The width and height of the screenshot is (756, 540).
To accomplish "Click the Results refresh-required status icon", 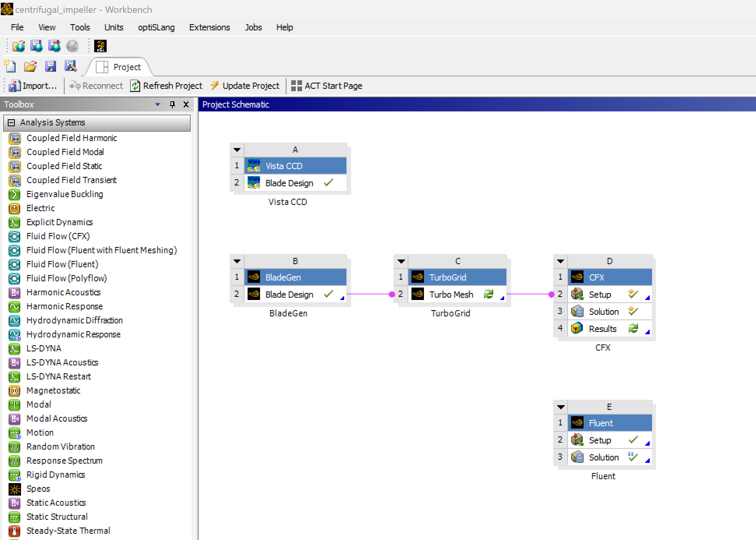I will point(633,328).
